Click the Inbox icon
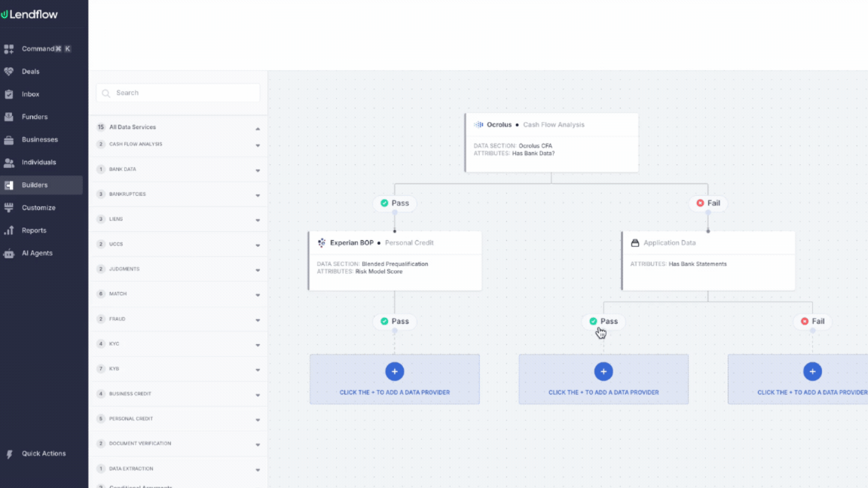This screenshot has height=488, width=868. [x=9, y=94]
